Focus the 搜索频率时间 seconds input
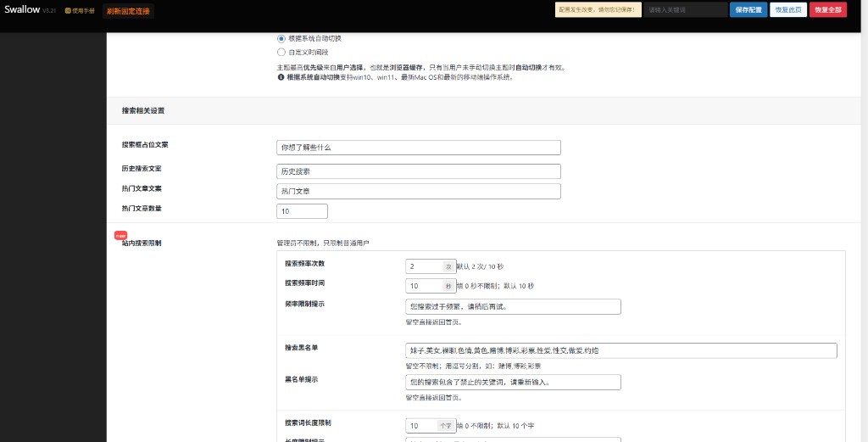Viewport: 868px width, 442px height. (424, 287)
